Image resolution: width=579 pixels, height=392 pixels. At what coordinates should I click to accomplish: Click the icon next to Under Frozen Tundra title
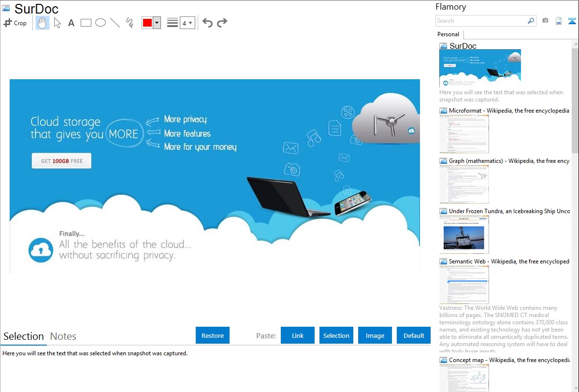coord(443,211)
